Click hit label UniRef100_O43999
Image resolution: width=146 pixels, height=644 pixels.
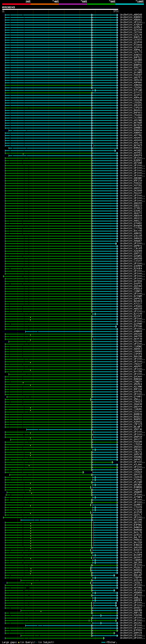coord(131,191)
